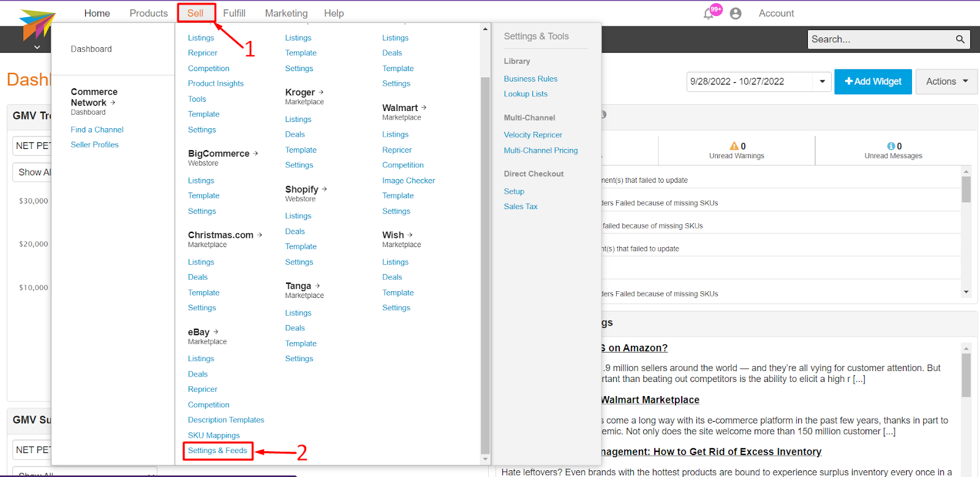
Task: Click the messages list scrollbar thumb
Action: [x=967, y=189]
